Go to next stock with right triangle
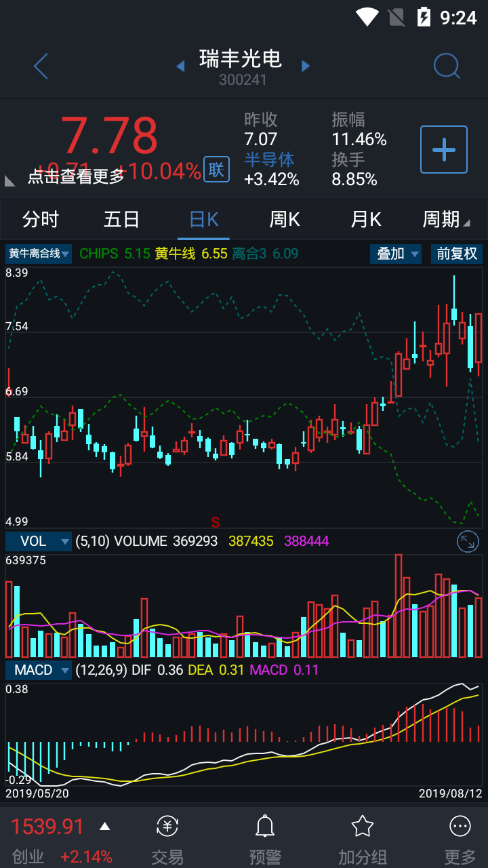Viewport: 488px width, 868px height. click(306, 66)
